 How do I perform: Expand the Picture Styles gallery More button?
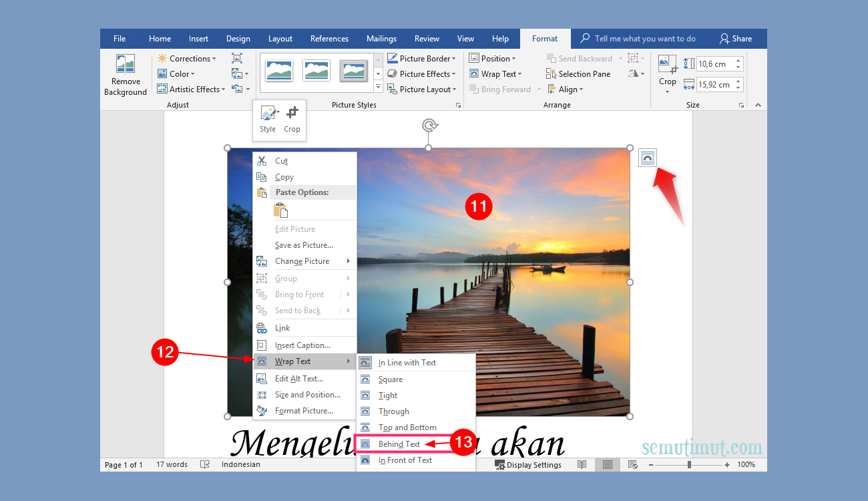[379, 88]
